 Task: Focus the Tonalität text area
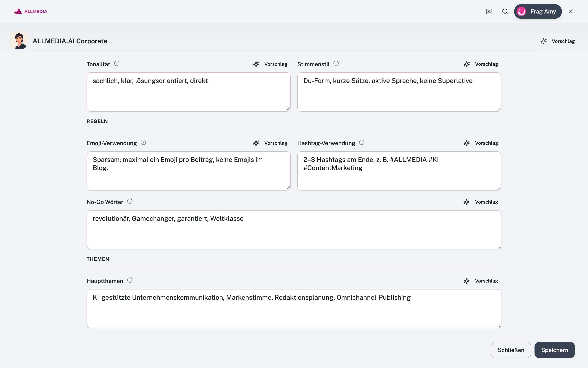click(x=189, y=92)
